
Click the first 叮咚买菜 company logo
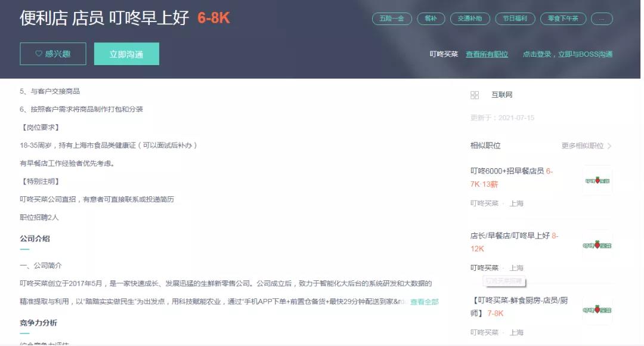click(597, 180)
